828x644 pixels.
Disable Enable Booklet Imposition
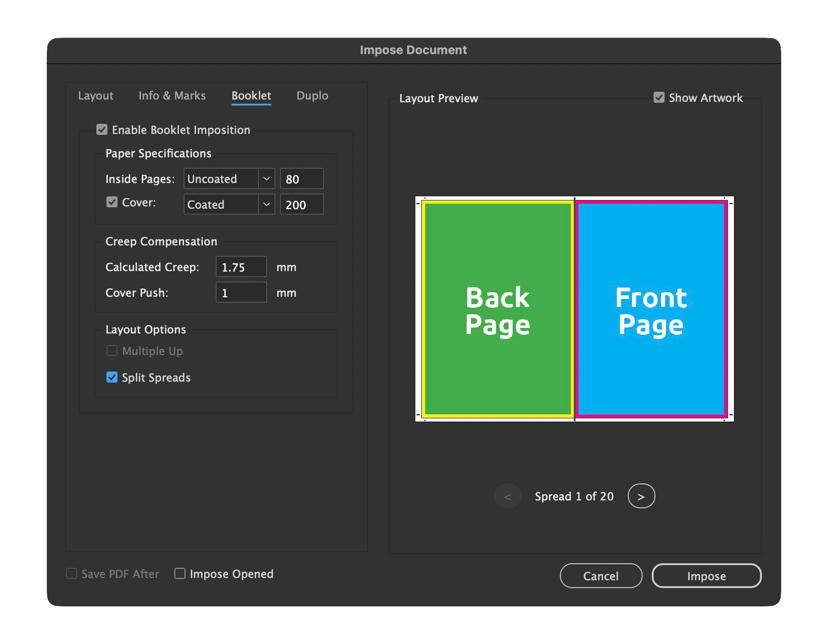[102, 130]
